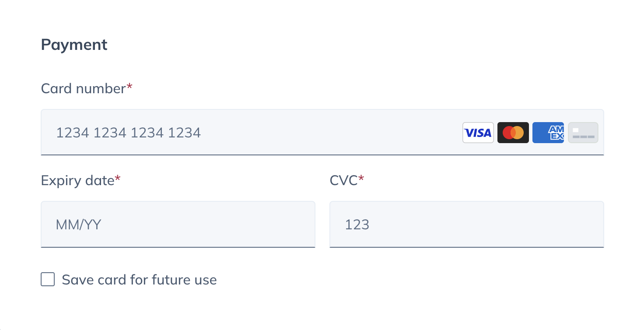Focus the CVC input field
This screenshot has height=330, width=644.
click(x=467, y=225)
